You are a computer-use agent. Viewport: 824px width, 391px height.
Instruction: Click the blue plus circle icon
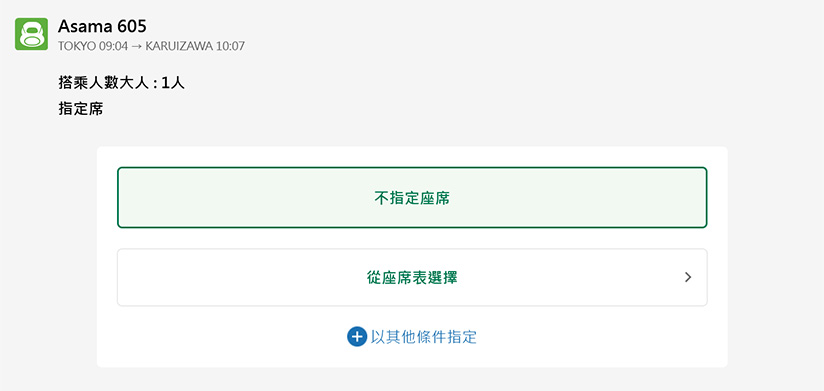[356, 337]
